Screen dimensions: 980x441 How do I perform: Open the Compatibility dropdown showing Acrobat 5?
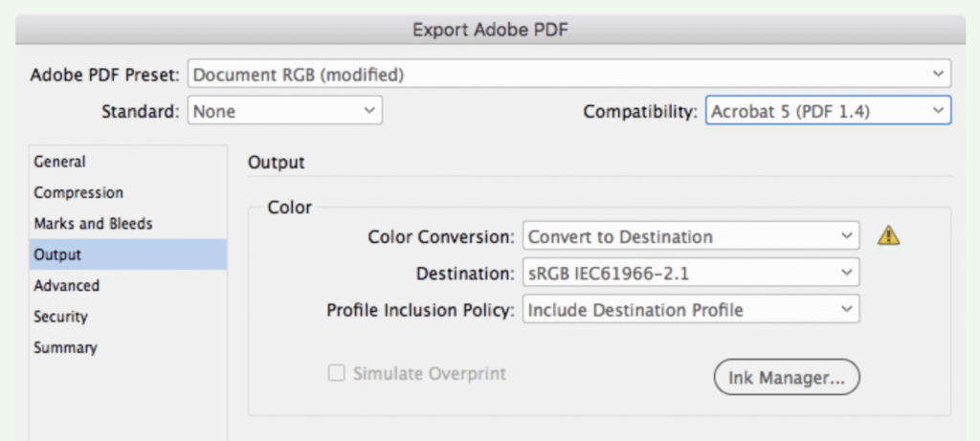[828, 111]
